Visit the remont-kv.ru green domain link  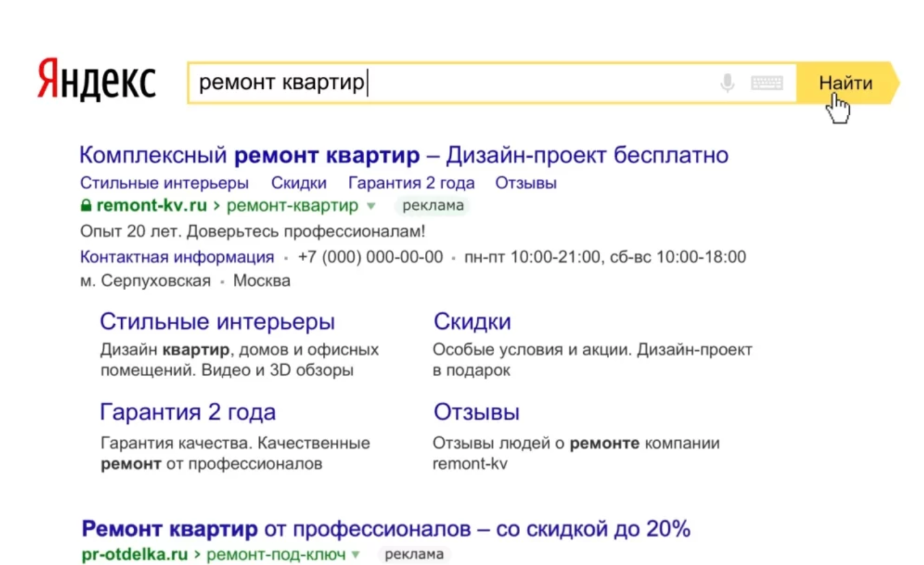point(152,205)
